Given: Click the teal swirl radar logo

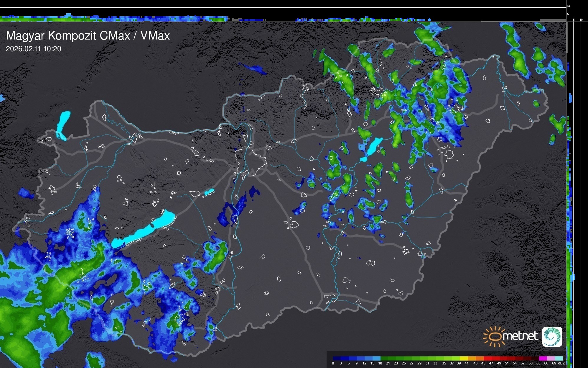Looking at the screenshot, I should [552, 336].
